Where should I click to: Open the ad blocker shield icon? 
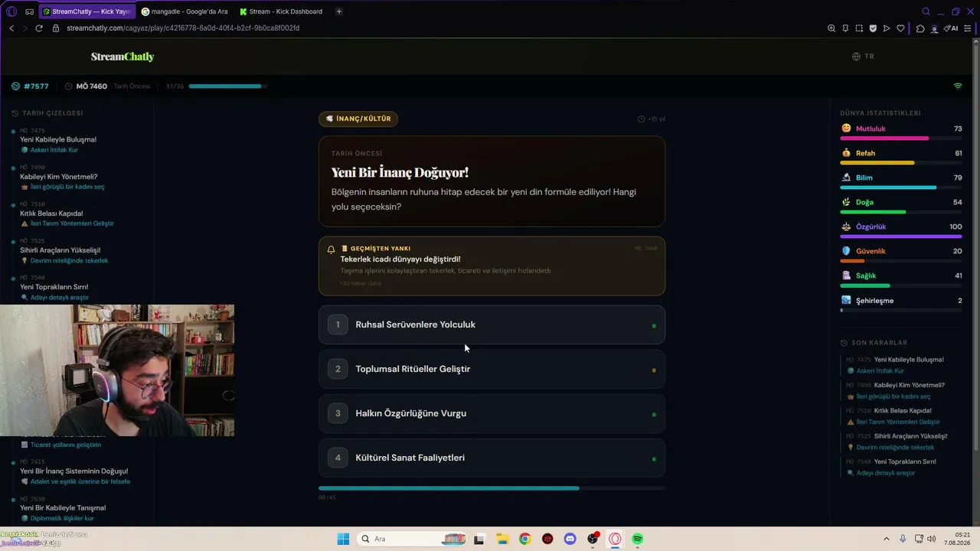(x=873, y=28)
